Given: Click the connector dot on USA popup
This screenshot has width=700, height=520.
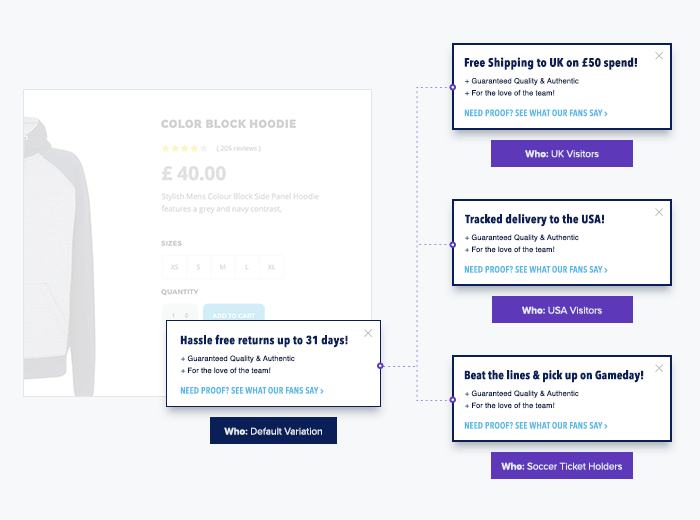Looking at the screenshot, I should [x=453, y=245].
